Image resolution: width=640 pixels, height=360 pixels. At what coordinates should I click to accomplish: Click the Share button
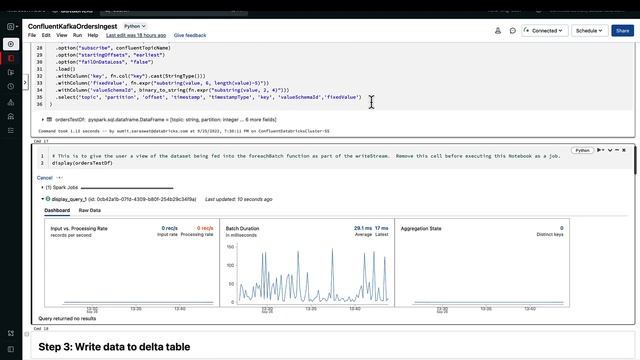pyautogui.click(x=622, y=31)
